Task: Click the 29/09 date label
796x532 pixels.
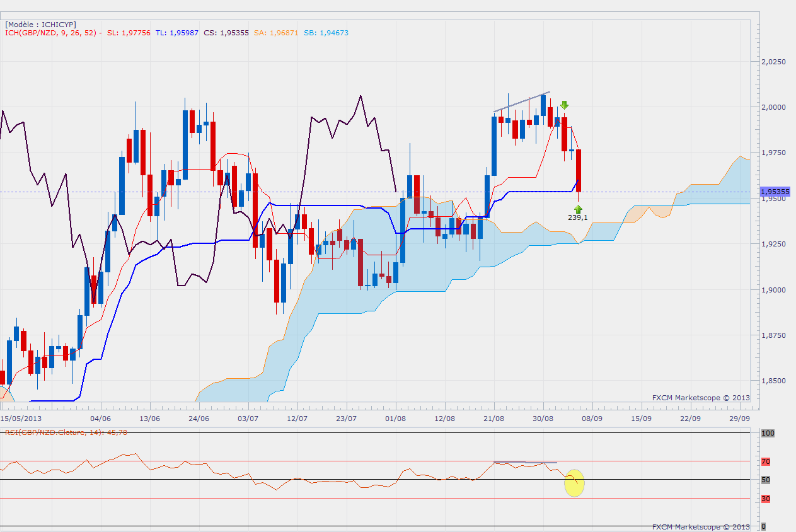Action: (x=739, y=418)
